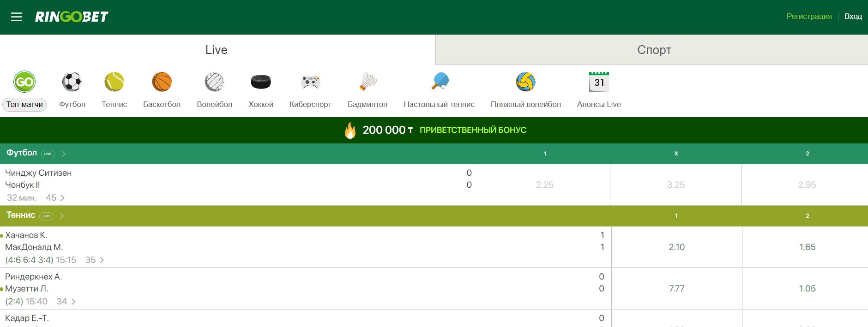868x327 pixels.
Task: Select the GO top matches icon
Action: click(24, 82)
